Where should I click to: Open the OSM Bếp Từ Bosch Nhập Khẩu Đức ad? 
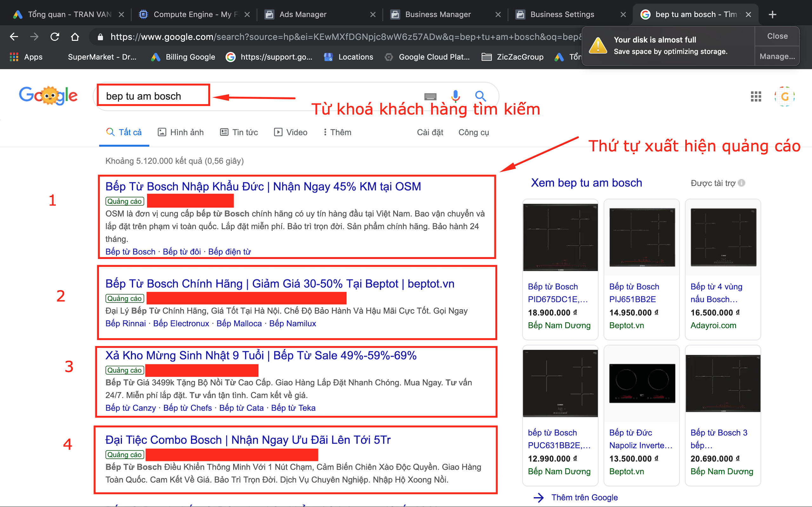point(263,187)
